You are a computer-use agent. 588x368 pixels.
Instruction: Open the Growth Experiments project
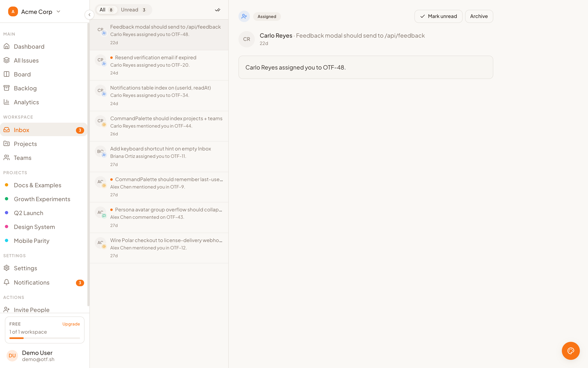tap(43, 199)
